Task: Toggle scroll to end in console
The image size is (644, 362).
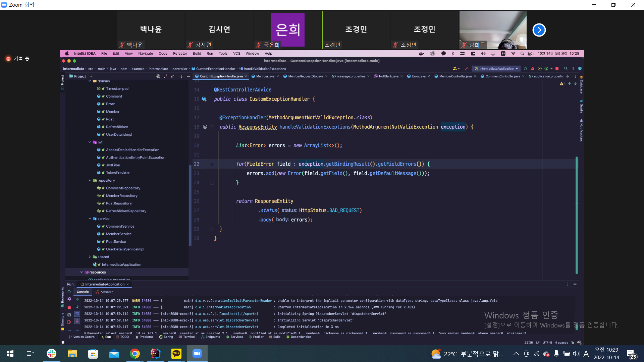Action: click(x=77, y=321)
